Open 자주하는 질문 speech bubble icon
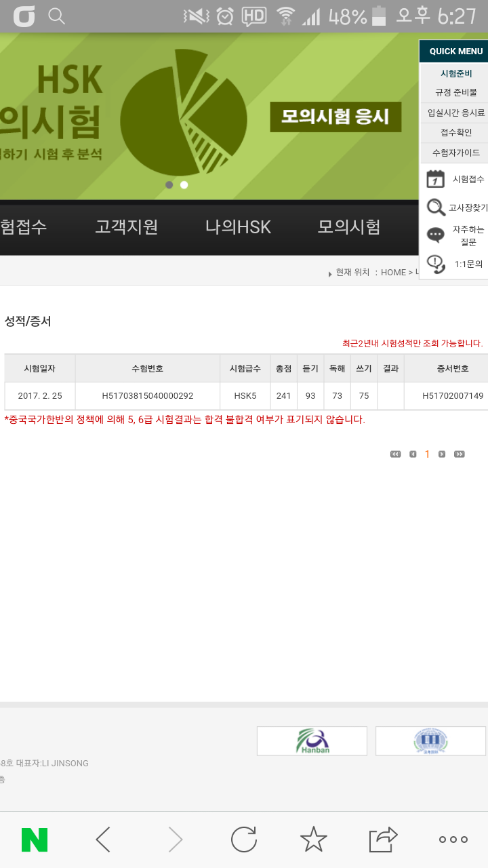The height and width of the screenshot is (868, 488). coord(436,235)
